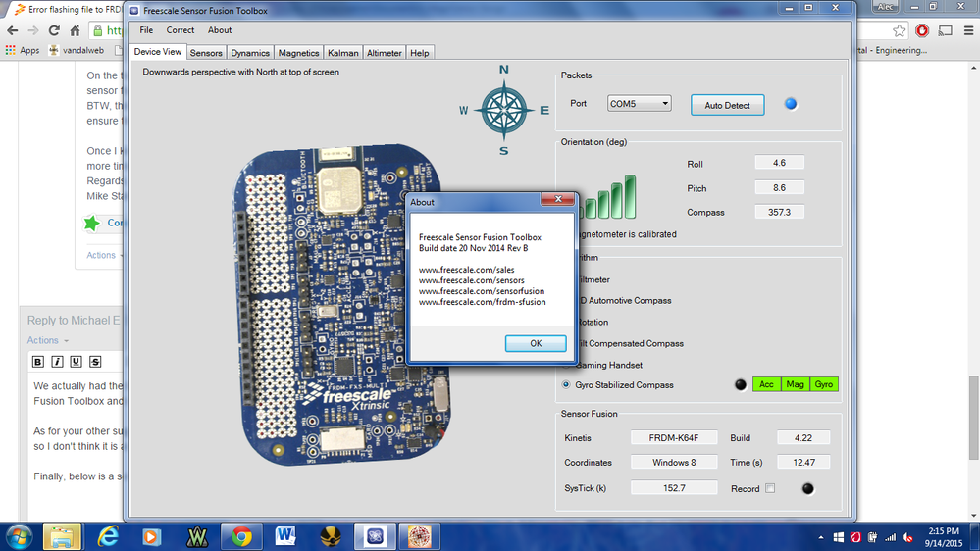Switch to the Altimeter tab
980x551 pixels.
tap(384, 53)
